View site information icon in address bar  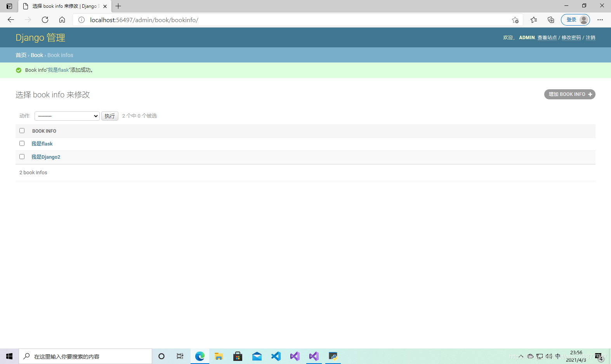pos(82,20)
